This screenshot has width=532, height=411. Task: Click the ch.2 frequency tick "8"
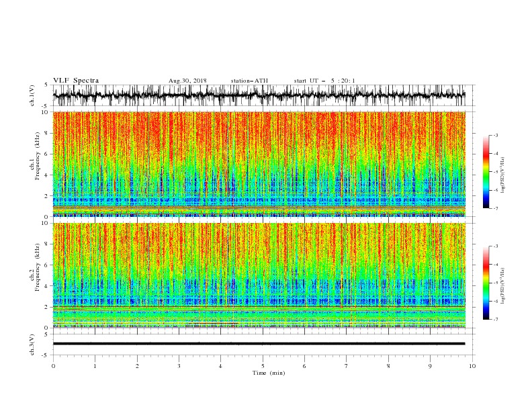point(47,244)
